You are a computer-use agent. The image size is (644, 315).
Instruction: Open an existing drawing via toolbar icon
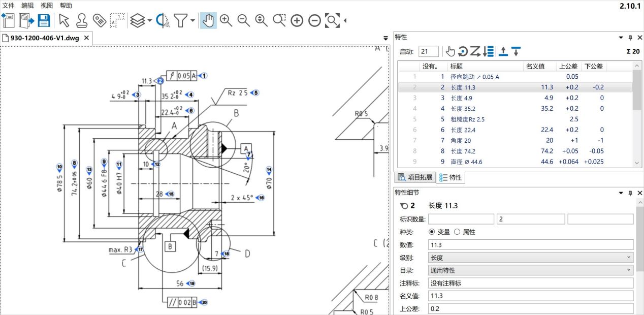[26, 20]
